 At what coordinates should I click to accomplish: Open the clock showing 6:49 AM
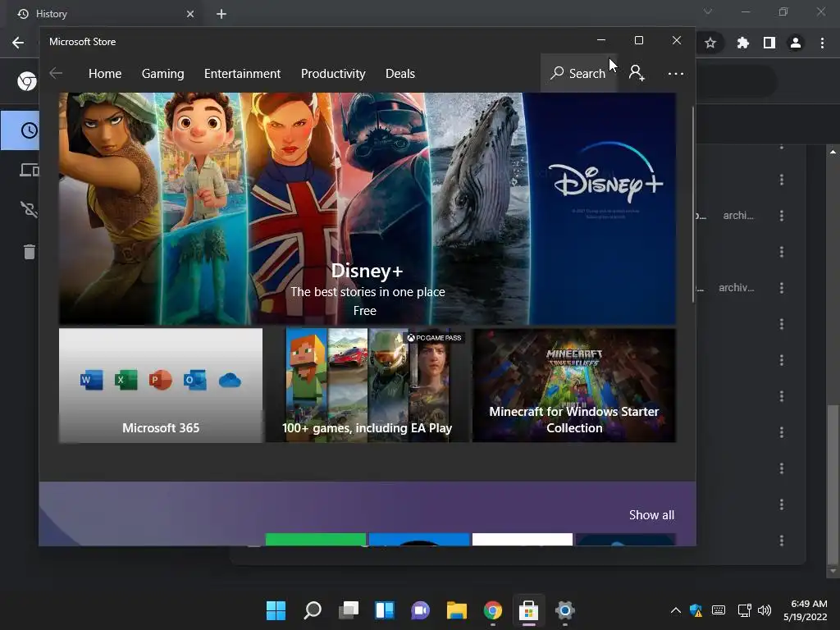[x=806, y=610]
